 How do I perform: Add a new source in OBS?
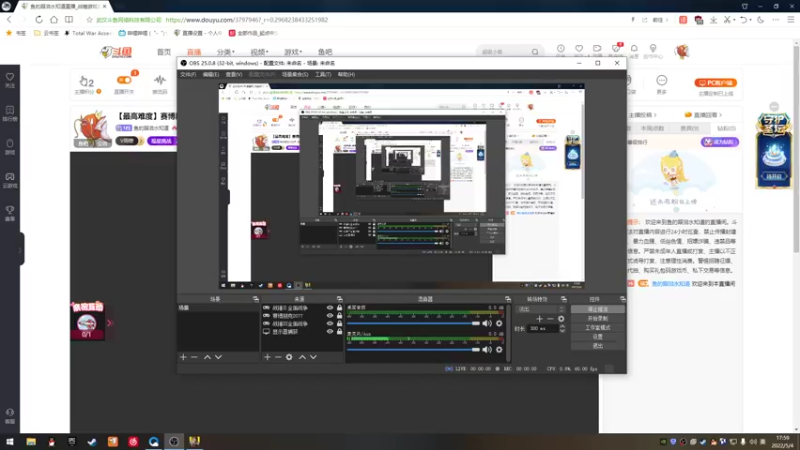click(x=267, y=357)
